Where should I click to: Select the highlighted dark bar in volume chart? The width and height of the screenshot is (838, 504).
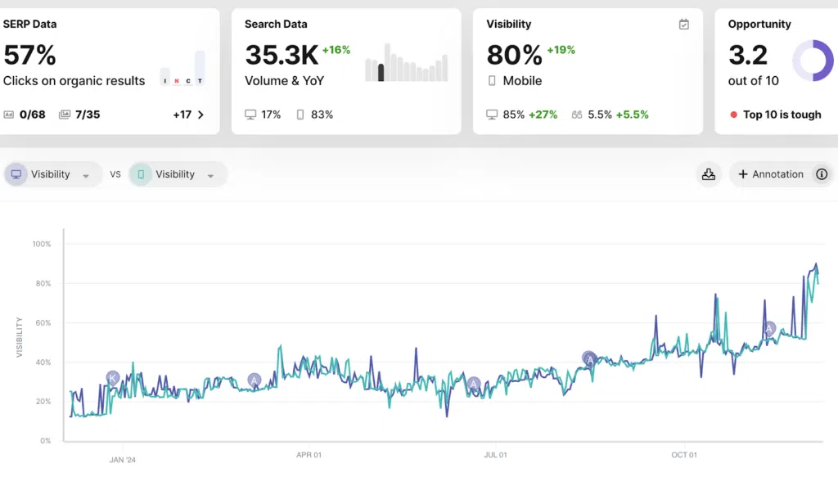tap(381, 72)
